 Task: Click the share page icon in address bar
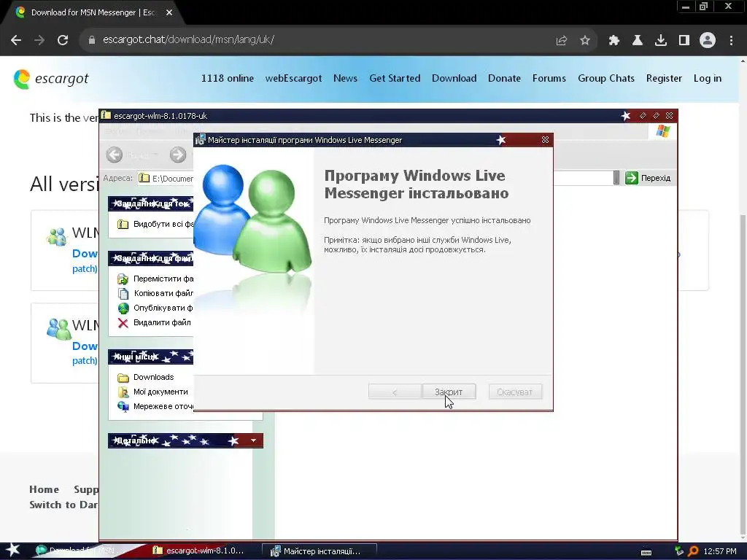[562, 40]
